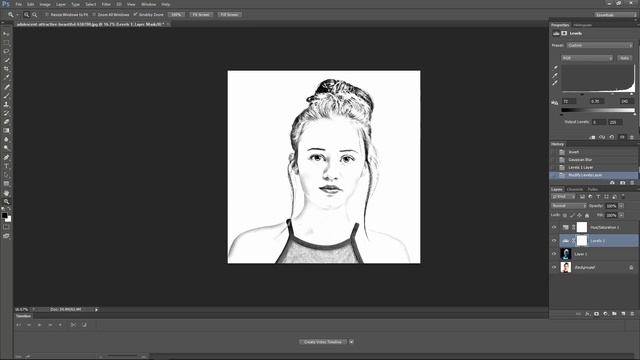Delete the Levels adjustment layer from Properties
This screenshot has width=640, height=360.
tap(632, 138)
